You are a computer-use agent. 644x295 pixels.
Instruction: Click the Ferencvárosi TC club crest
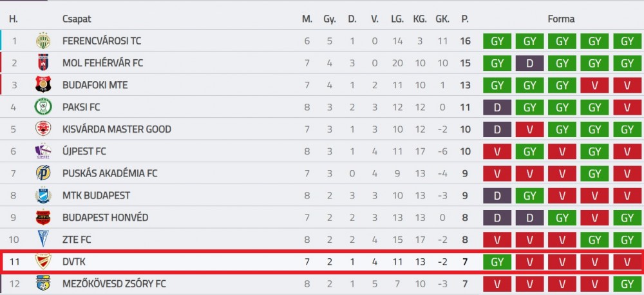(x=43, y=41)
